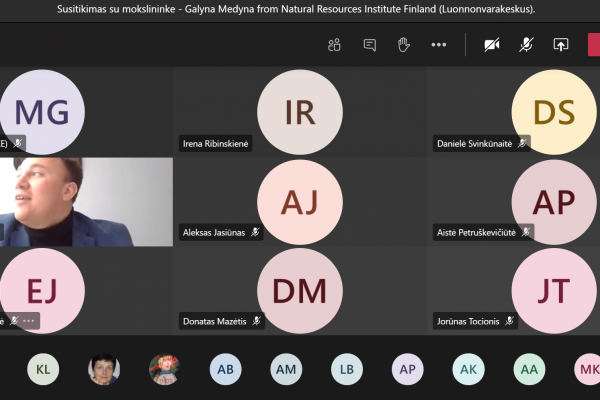Select Donatas Mazėtis's DM avatar
Screen dimensions: 600x400
tap(300, 291)
